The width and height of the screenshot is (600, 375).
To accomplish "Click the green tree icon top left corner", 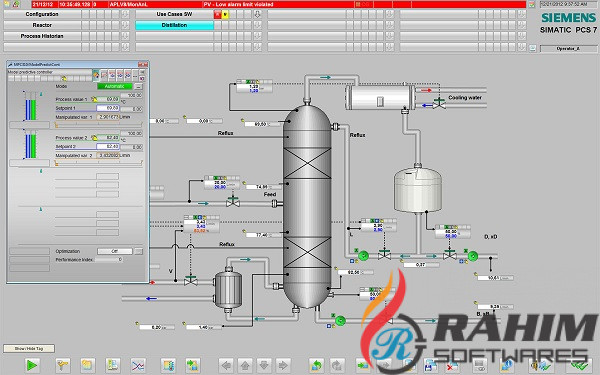I will tap(16, 4).
